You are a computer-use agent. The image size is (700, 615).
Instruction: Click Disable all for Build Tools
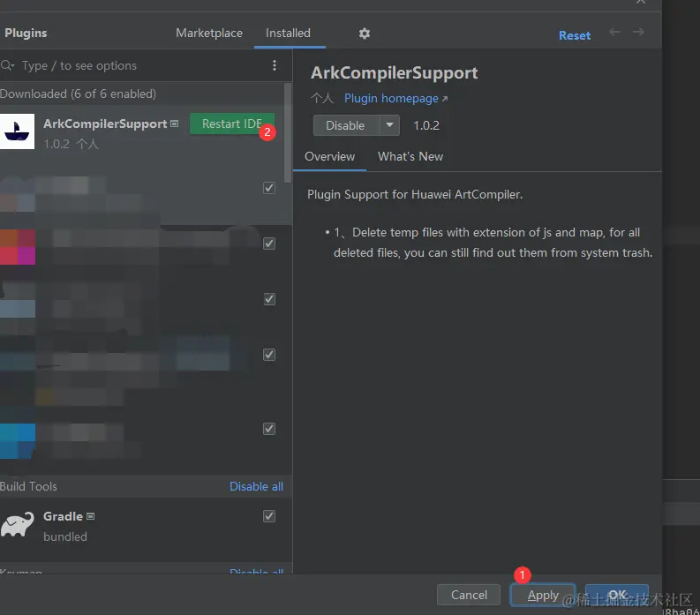coord(256,486)
